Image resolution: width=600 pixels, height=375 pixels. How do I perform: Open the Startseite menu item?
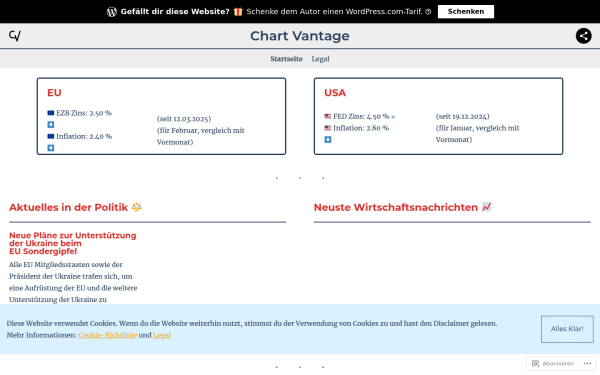pos(286,59)
